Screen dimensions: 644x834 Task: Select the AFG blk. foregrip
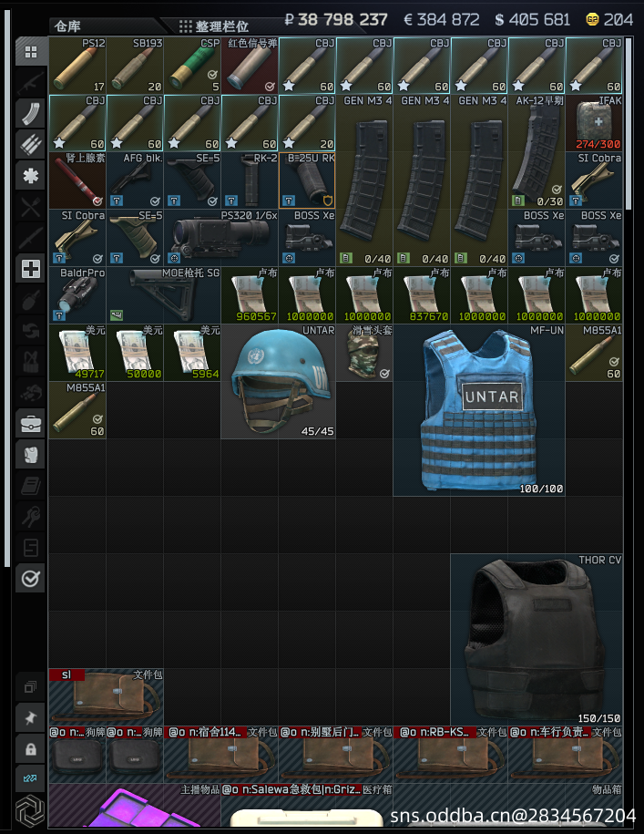pos(135,180)
